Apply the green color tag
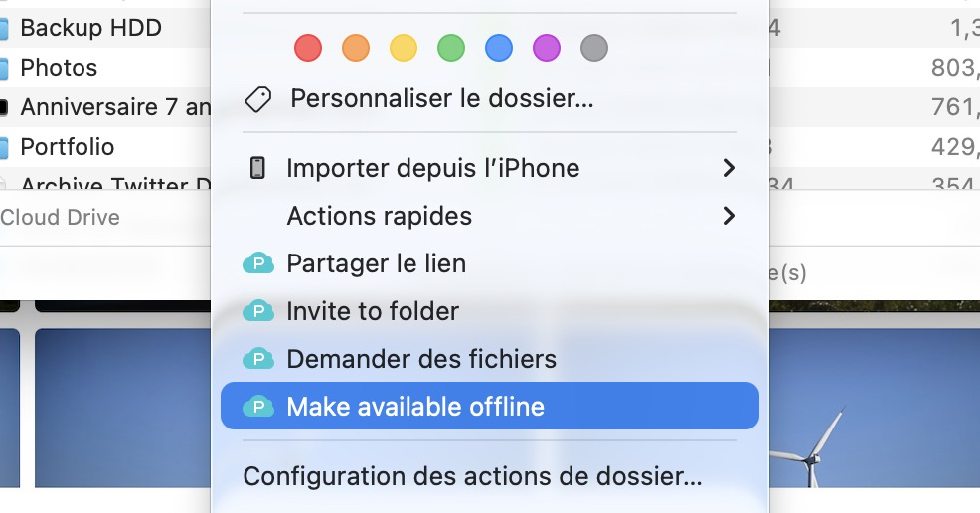The width and height of the screenshot is (980, 513). 451,47
